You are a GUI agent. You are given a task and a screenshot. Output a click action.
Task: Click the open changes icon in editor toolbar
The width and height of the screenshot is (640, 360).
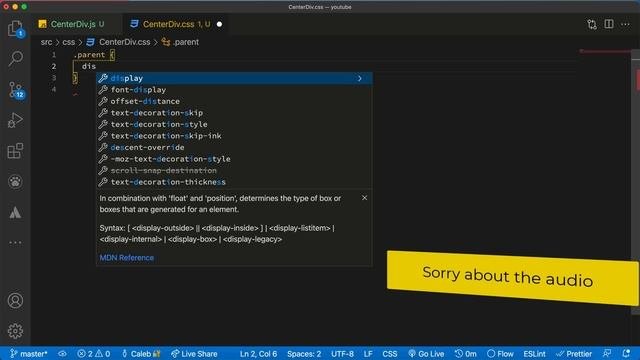click(x=592, y=24)
